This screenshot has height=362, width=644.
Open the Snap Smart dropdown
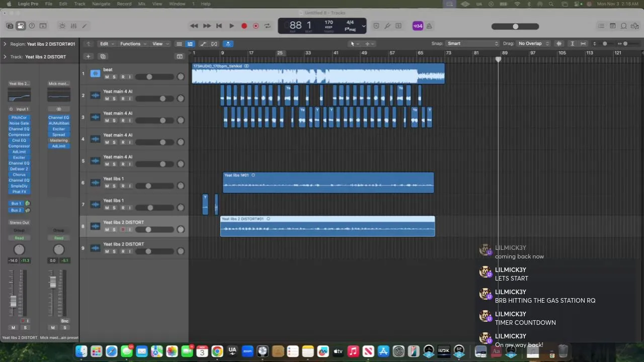(x=472, y=44)
